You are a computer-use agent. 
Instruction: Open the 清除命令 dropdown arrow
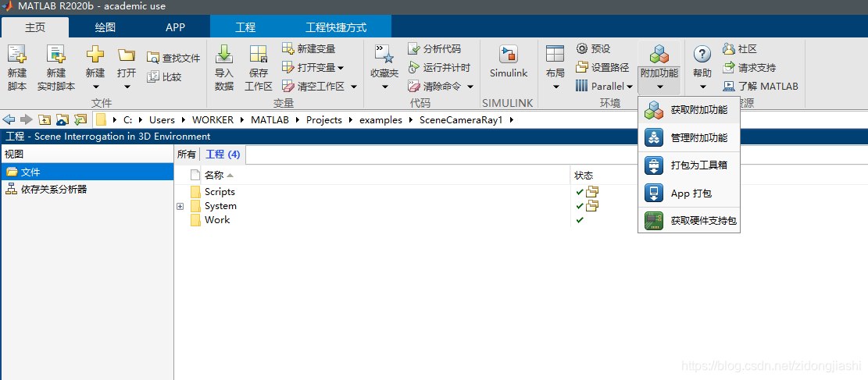[470, 87]
